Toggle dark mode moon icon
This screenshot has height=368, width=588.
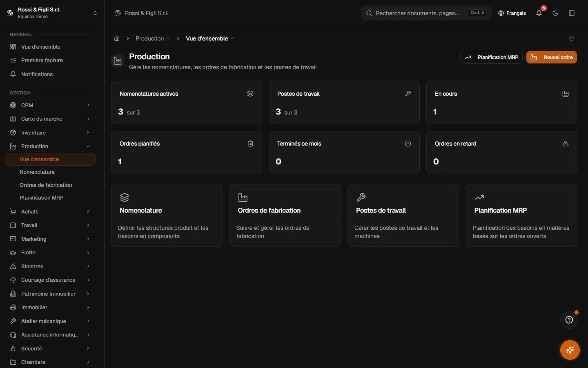point(555,13)
